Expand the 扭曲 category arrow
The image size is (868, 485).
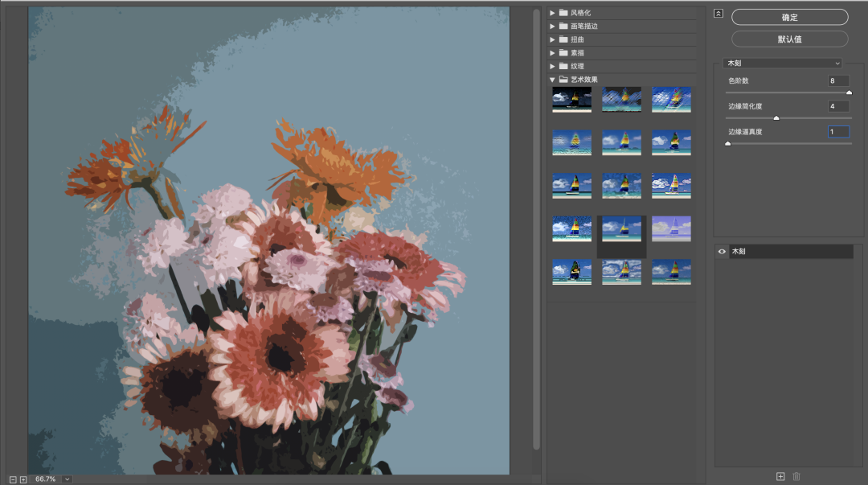tap(553, 39)
